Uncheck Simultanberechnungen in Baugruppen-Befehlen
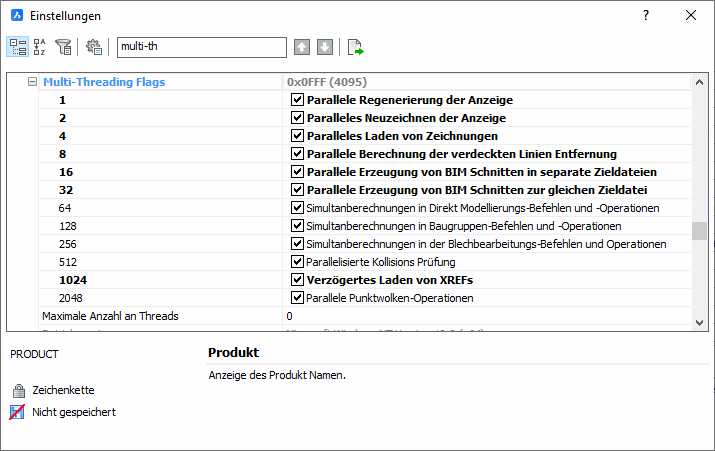The image size is (715, 451). 297,226
